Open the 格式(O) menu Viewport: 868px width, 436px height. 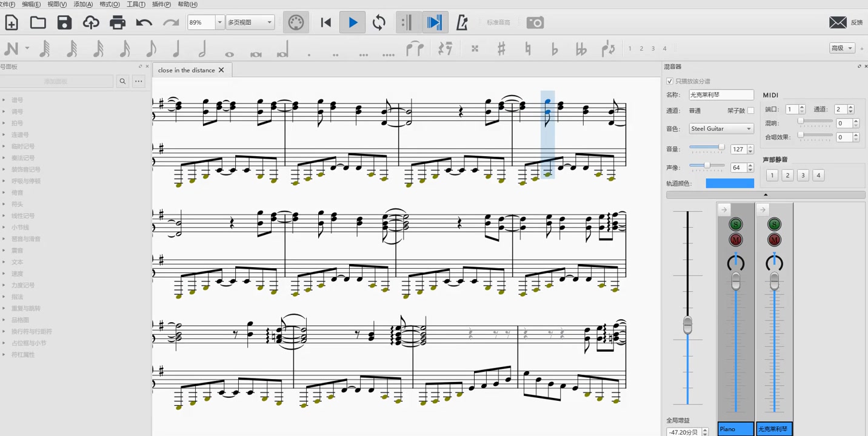(x=110, y=4)
